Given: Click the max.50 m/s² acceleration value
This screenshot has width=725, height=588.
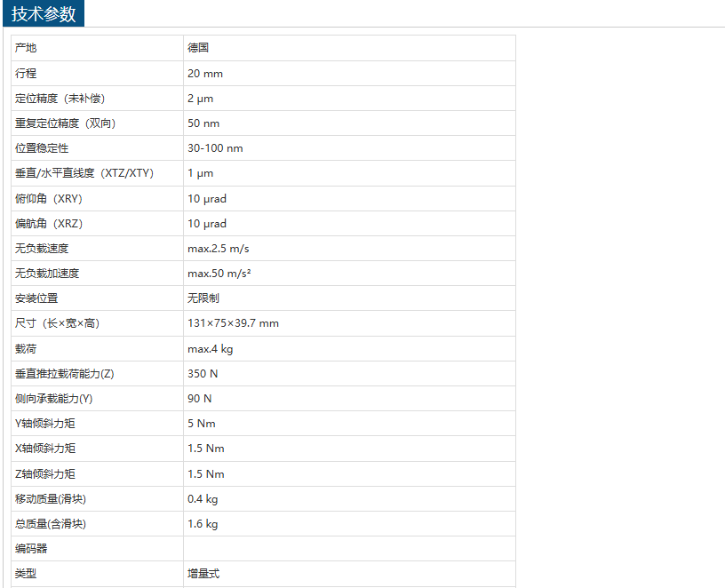Looking at the screenshot, I should click(x=219, y=274).
